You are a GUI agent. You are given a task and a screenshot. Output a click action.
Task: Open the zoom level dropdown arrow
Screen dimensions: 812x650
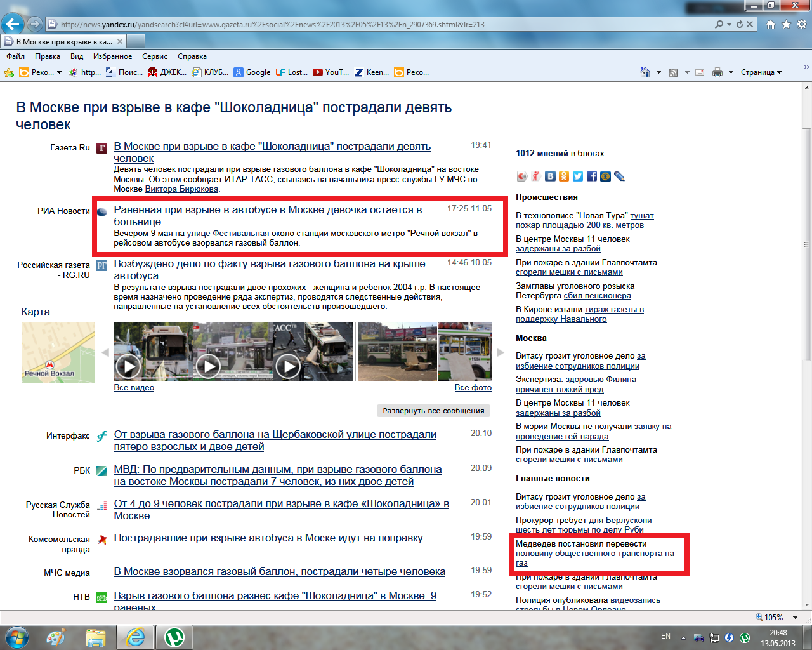tap(796, 618)
